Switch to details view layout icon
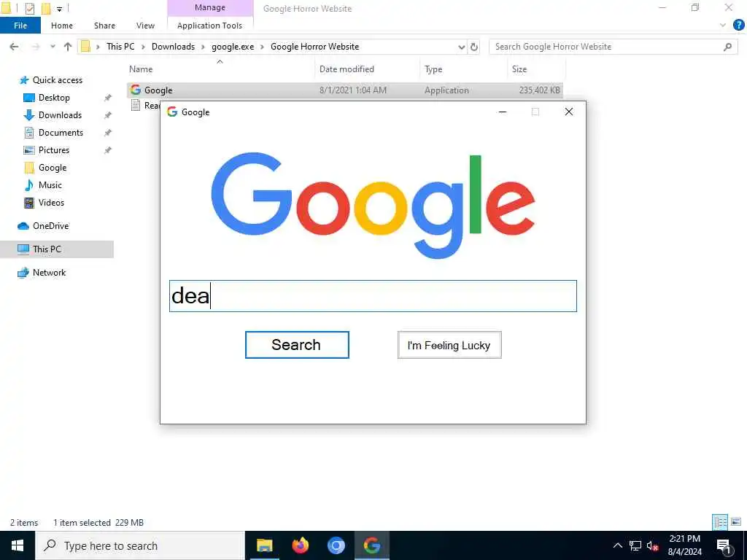The width and height of the screenshot is (747, 560). [720, 522]
